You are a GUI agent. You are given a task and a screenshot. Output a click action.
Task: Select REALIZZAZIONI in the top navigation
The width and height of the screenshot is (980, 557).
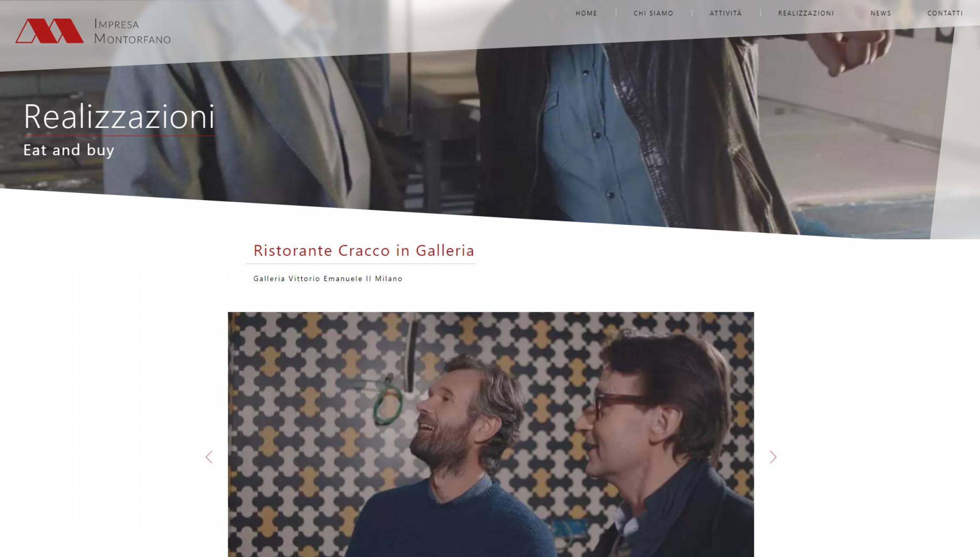[x=806, y=13]
